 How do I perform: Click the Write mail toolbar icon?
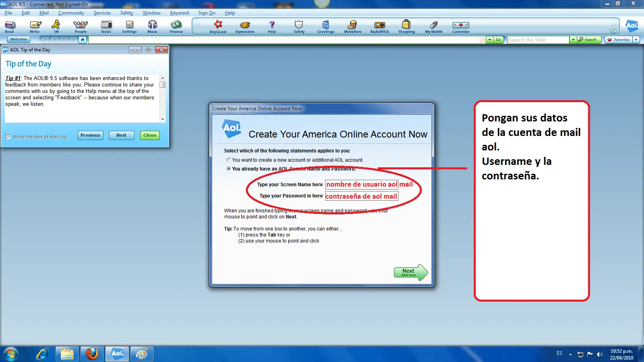35,27
